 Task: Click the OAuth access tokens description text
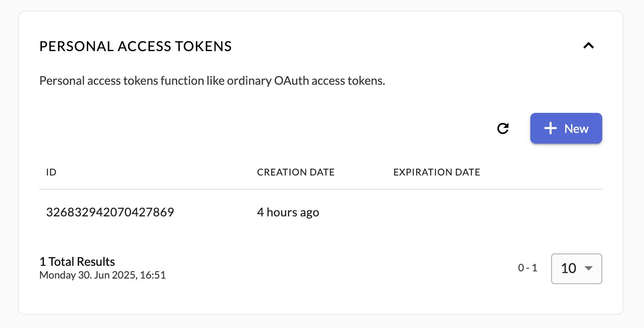tap(212, 81)
